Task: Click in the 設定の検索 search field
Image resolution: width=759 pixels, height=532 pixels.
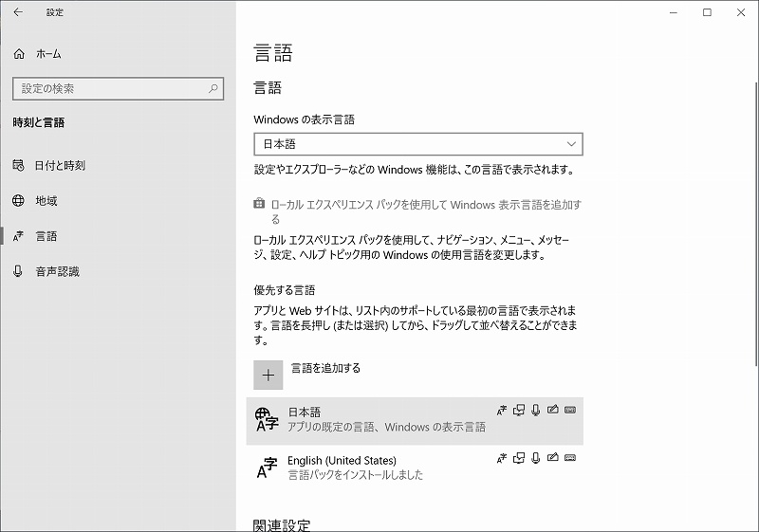Action: 118,88
